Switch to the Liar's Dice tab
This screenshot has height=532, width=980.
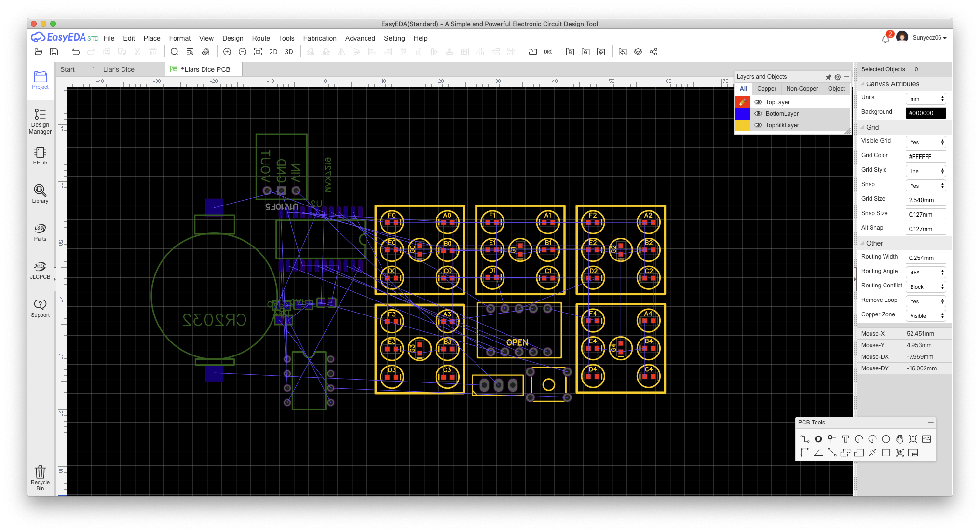pyautogui.click(x=119, y=69)
